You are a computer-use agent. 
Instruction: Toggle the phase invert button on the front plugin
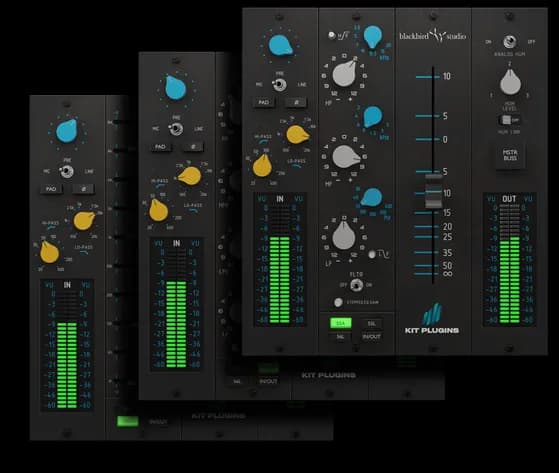[296, 103]
